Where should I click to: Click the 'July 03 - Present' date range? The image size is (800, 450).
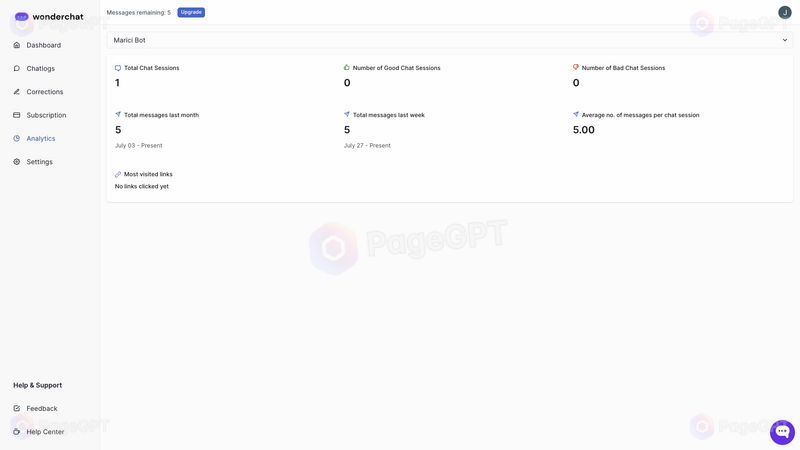point(138,145)
